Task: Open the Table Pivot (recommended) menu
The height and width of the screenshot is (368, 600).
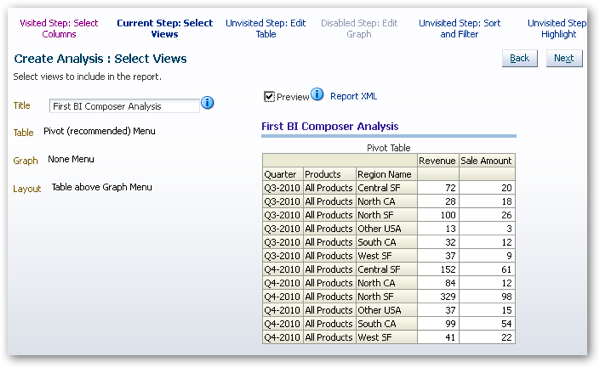Action: pos(99,131)
